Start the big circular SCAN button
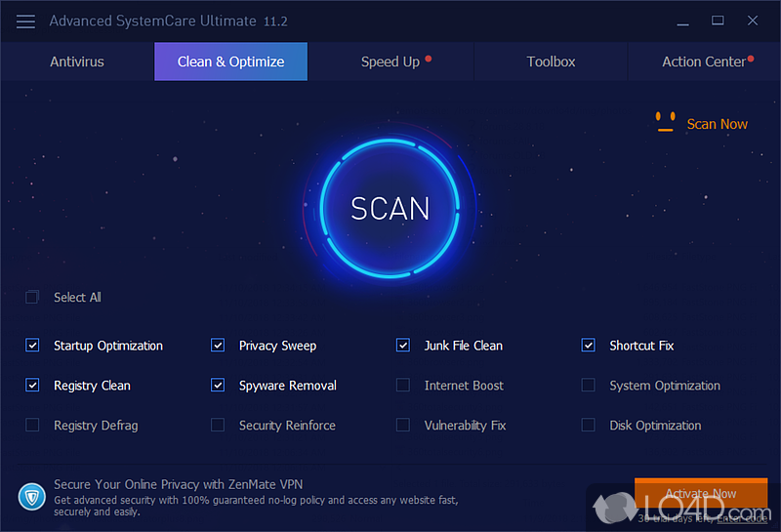Screen dimensions: 781x532 coord(390,208)
